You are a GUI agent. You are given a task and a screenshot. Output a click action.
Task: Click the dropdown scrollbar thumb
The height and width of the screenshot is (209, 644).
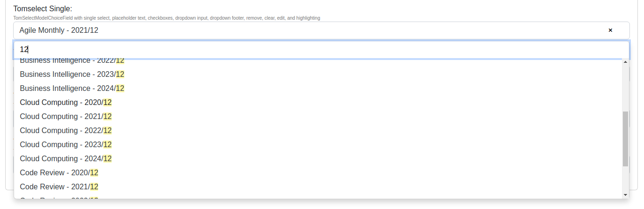(625, 139)
